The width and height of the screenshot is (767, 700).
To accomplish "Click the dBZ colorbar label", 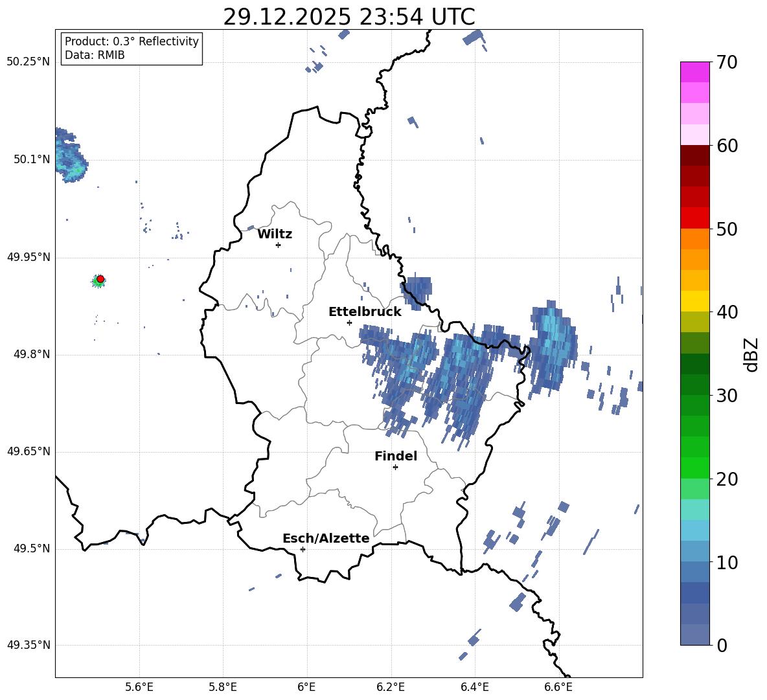I will tap(750, 354).
